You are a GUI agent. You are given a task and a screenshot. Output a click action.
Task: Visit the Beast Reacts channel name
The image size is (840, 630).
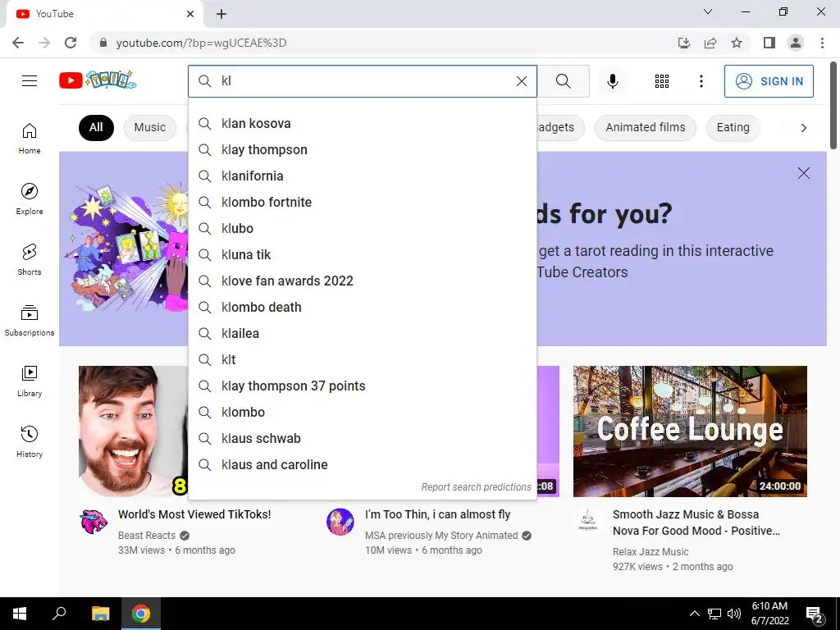pos(147,535)
